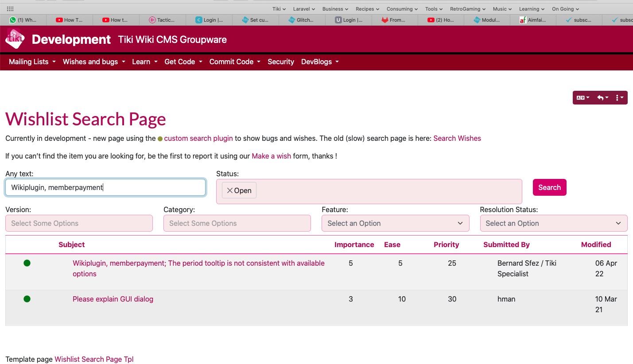Expand the RetroGaming bookmarks folder

[468, 9]
